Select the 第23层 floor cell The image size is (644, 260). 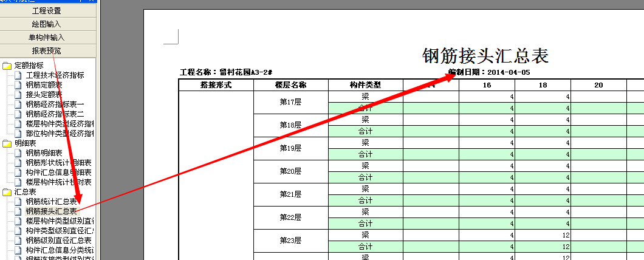coord(291,241)
